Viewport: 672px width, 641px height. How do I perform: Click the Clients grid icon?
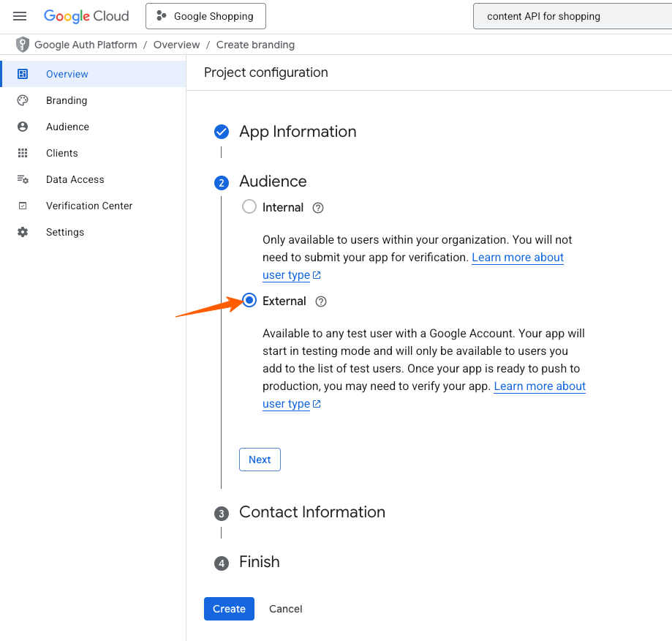(x=23, y=153)
